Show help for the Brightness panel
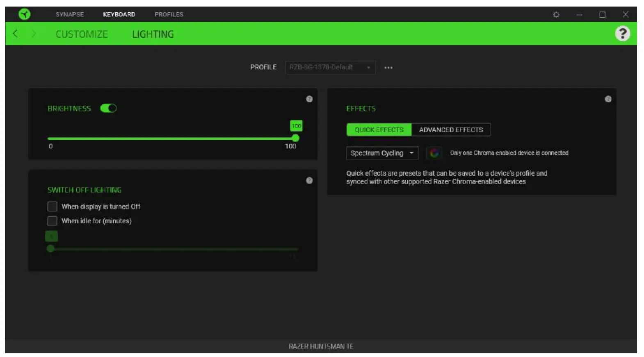This screenshot has height=357, width=644. click(309, 99)
